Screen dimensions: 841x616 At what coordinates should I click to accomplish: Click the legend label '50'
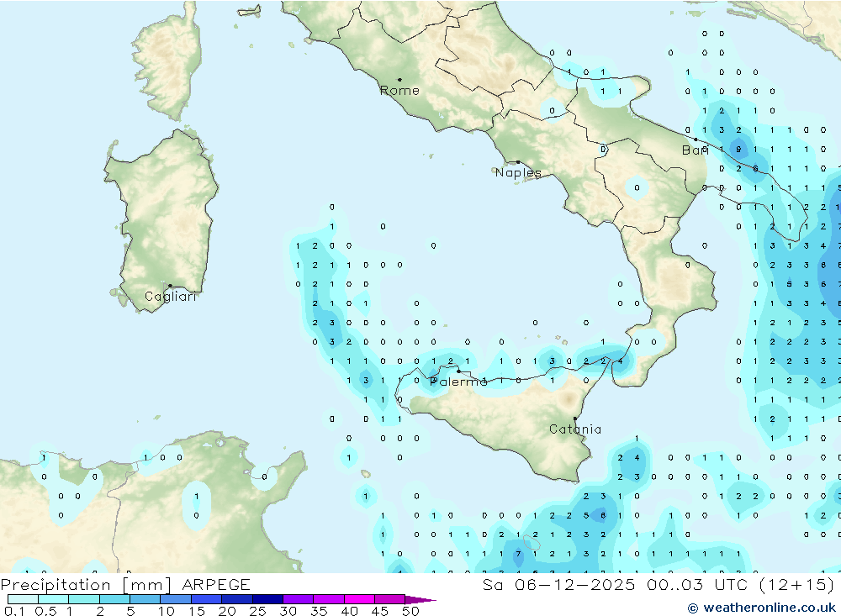click(x=411, y=611)
